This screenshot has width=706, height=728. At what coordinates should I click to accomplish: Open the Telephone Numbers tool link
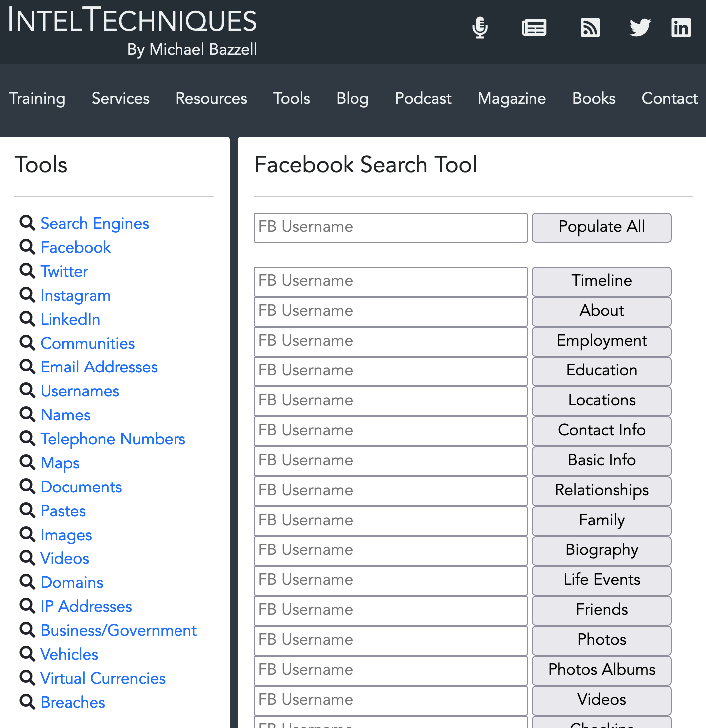(x=113, y=439)
